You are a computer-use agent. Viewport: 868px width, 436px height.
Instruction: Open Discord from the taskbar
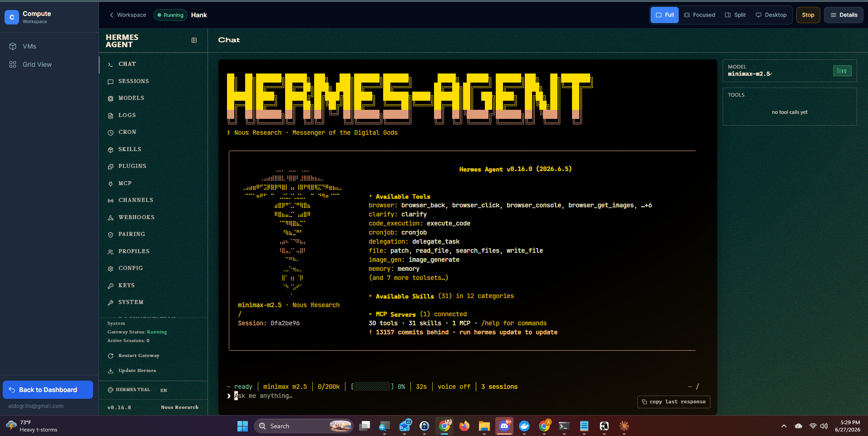pos(504,426)
